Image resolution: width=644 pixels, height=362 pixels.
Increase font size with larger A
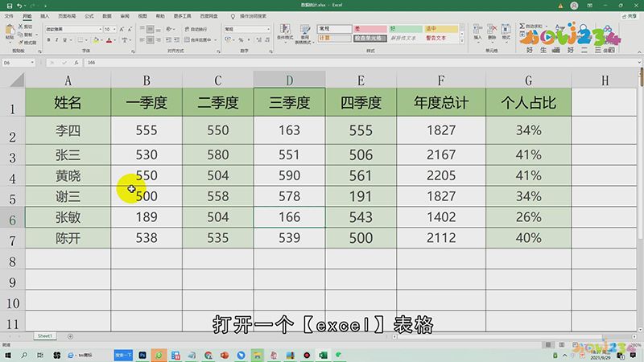pyautogui.click(x=122, y=29)
